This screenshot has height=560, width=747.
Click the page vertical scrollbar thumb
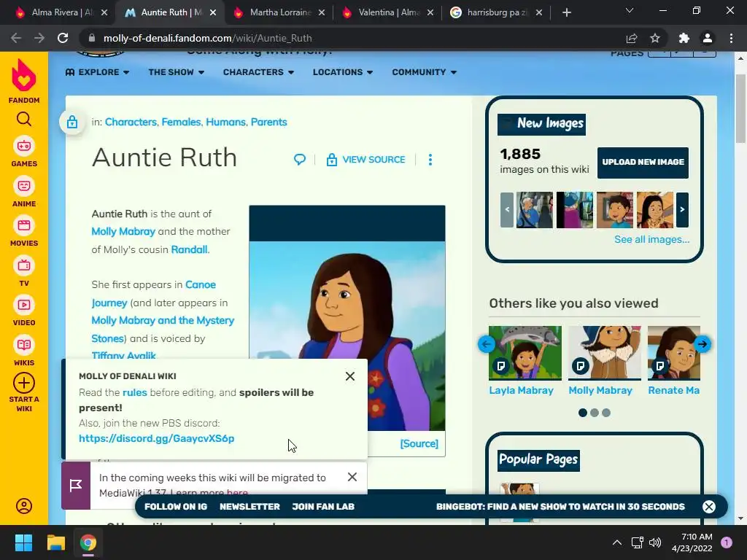(x=740, y=108)
